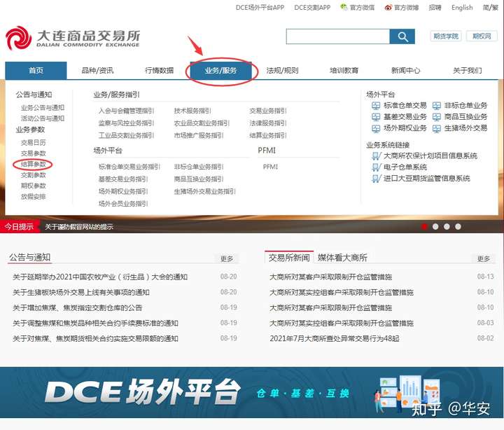
Task: Open 生猪场外交易 platform icon
Action: click(436, 128)
